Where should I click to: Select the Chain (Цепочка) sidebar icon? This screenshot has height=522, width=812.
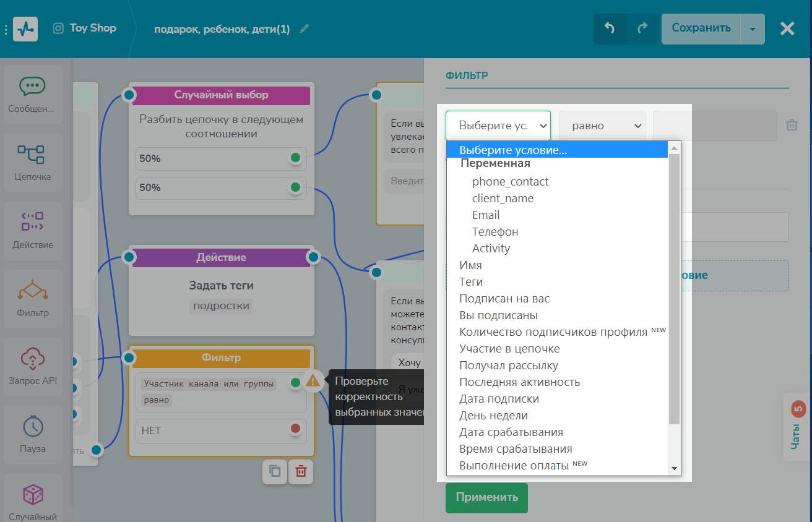pyautogui.click(x=32, y=162)
